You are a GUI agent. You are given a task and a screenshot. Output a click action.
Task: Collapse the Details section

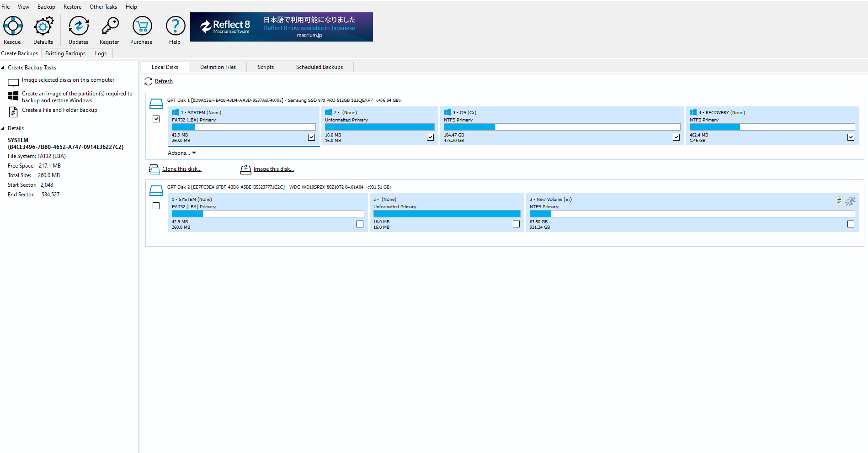3,128
